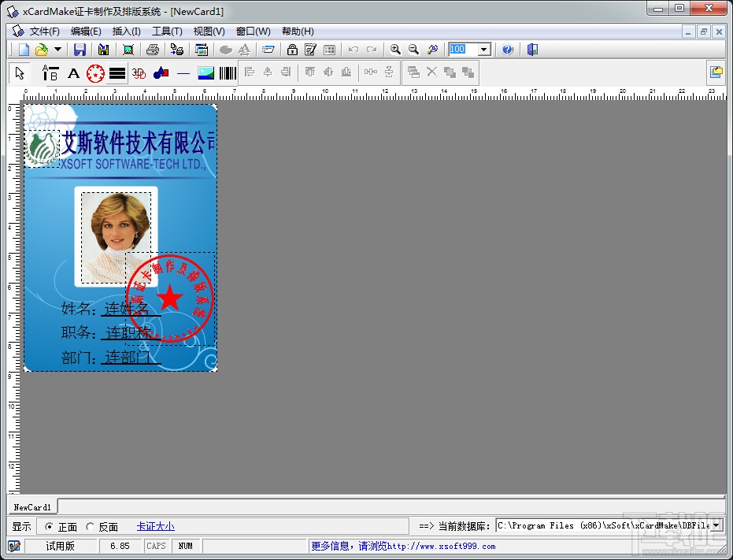The height and width of the screenshot is (560, 733).
Task: Click the 艾斯软件技术有限公司 title text
Action: 139,143
